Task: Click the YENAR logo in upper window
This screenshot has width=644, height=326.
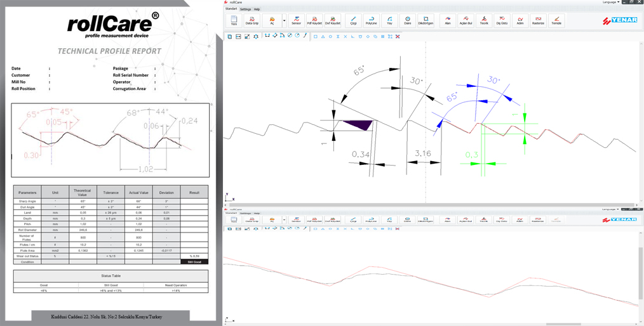Action: pyautogui.click(x=620, y=20)
